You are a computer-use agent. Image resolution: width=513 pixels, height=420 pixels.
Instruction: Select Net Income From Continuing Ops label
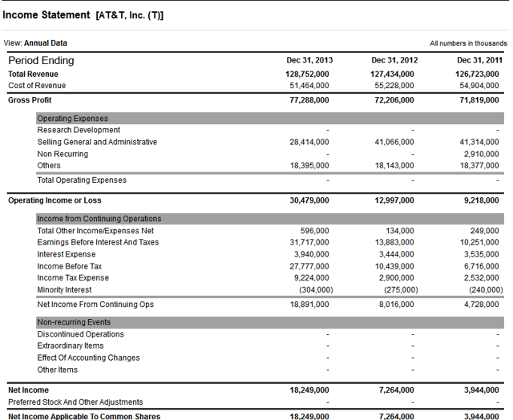click(95, 305)
